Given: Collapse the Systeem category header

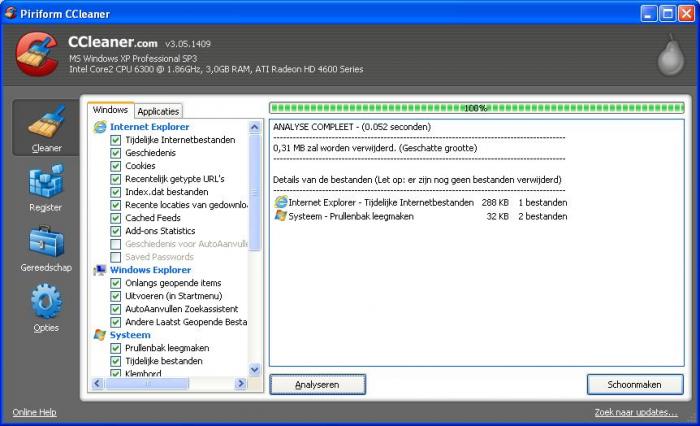Looking at the screenshot, I should click(130, 335).
